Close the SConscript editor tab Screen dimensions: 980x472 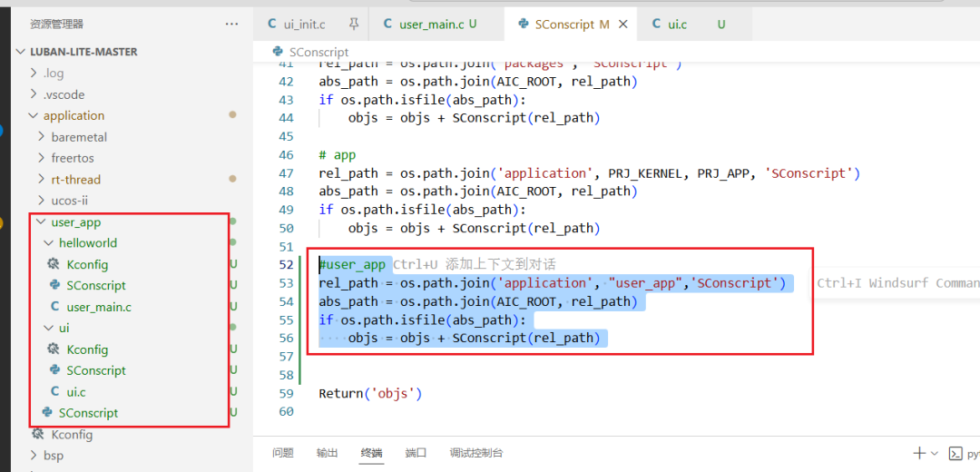pyautogui.click(x=622, y=24)
